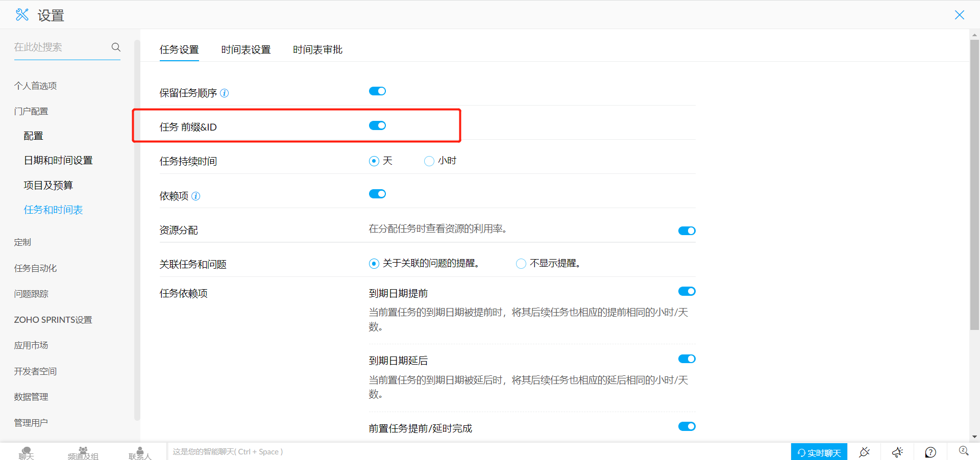Click info icon next to 依赖项
The height and width of the screenshot is (460, 980).
pyautogui.click(x=195, y=196)
